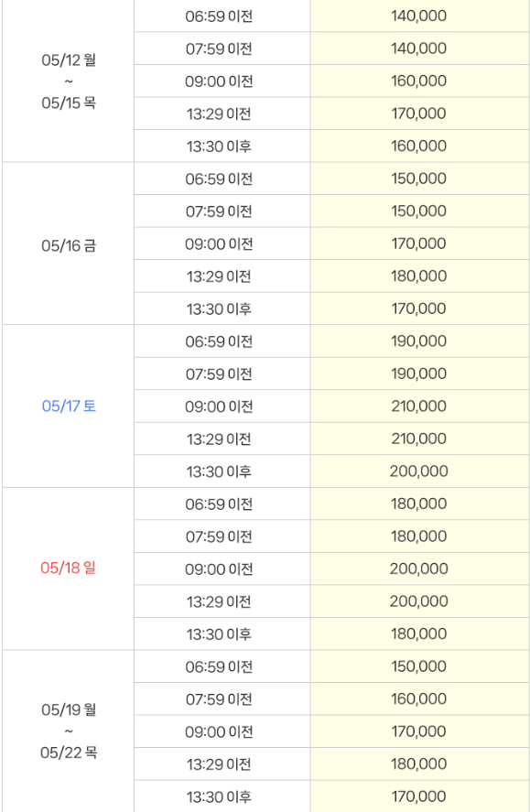530x812 pixels.
Task: Select 210,000 price for 05/17 09:00 이전
Action: (x=418, y=406)
